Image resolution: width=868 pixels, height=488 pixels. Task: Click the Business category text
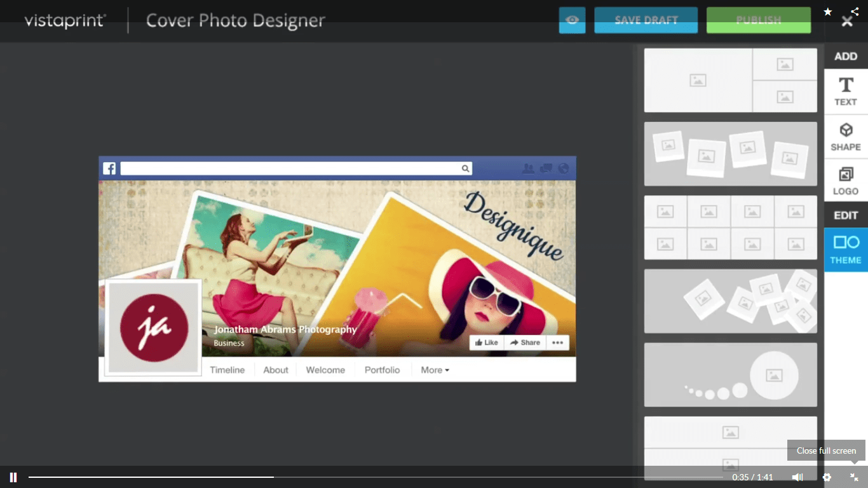tap(229, 343)
